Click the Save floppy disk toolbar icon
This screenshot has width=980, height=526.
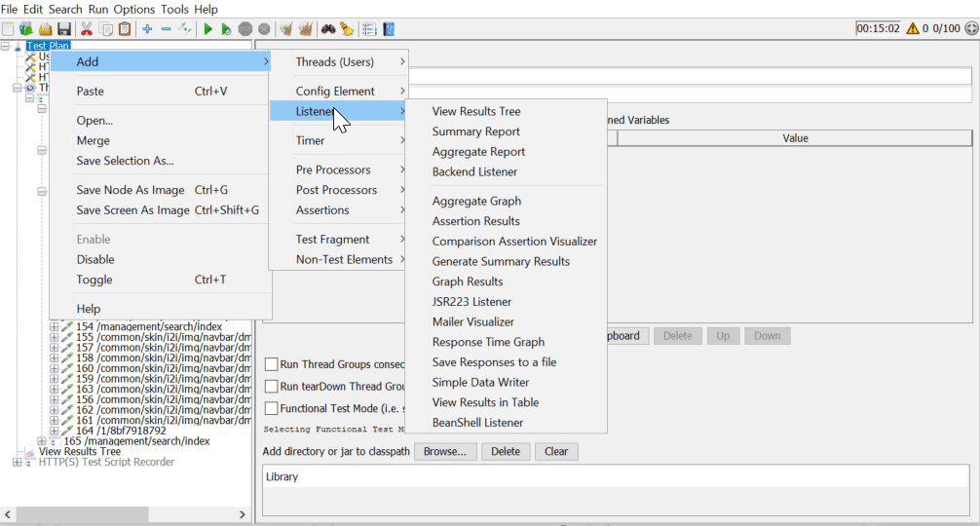point(64,29)
